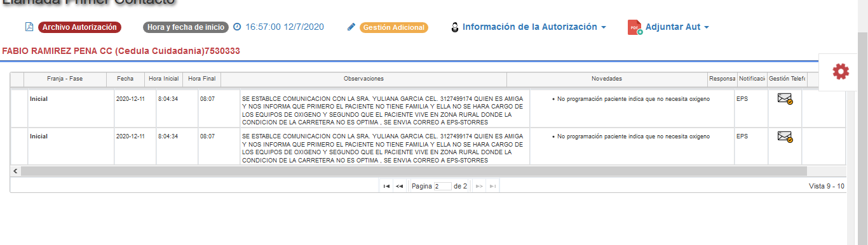
Task: Click the PDF file icon beside Archivo Autorización
Action: point(29,27)
